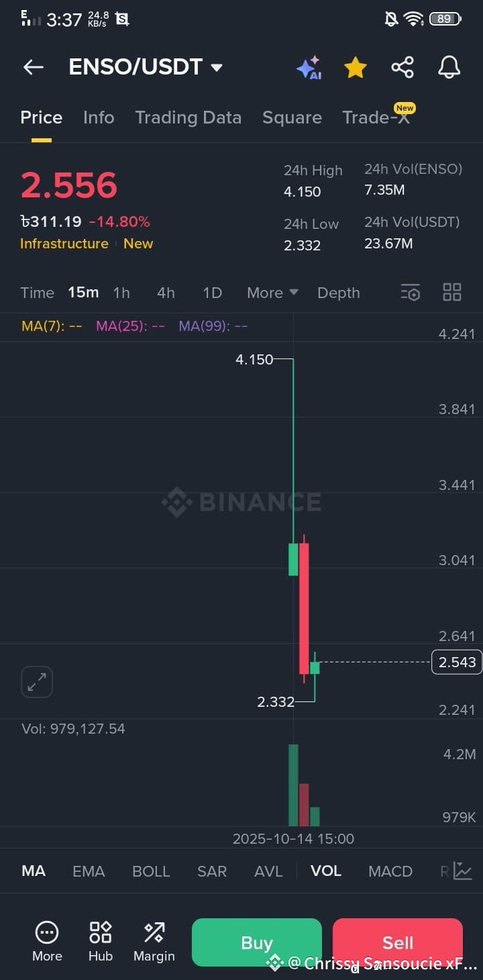Select the 1h timeframe
Viewport: 483px width, 980px height.
point(121,293)
